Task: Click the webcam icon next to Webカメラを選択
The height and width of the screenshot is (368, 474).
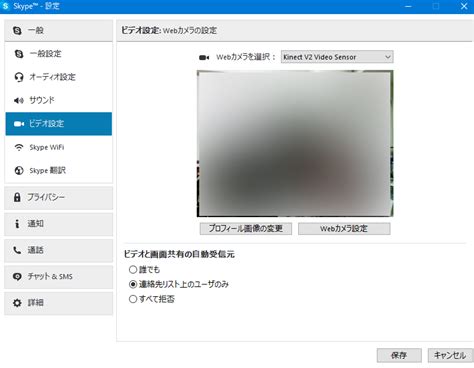Action: [204, 58]
